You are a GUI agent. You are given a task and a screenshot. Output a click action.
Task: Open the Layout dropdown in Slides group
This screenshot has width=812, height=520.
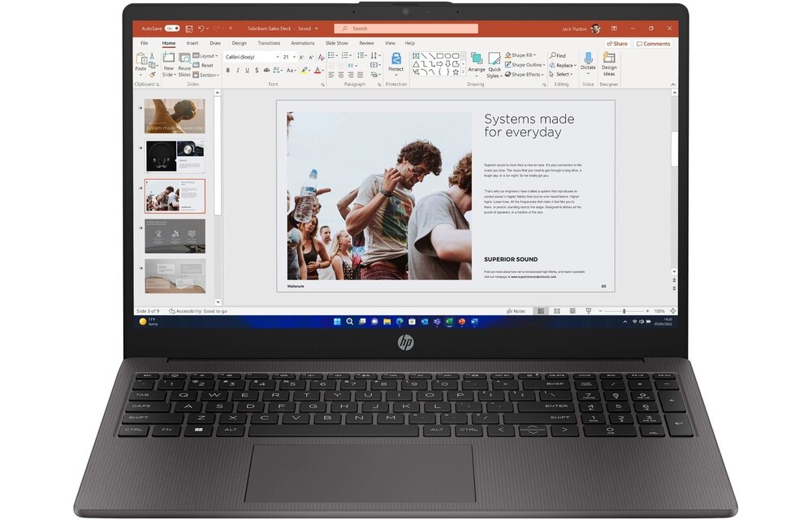[209, 56]
